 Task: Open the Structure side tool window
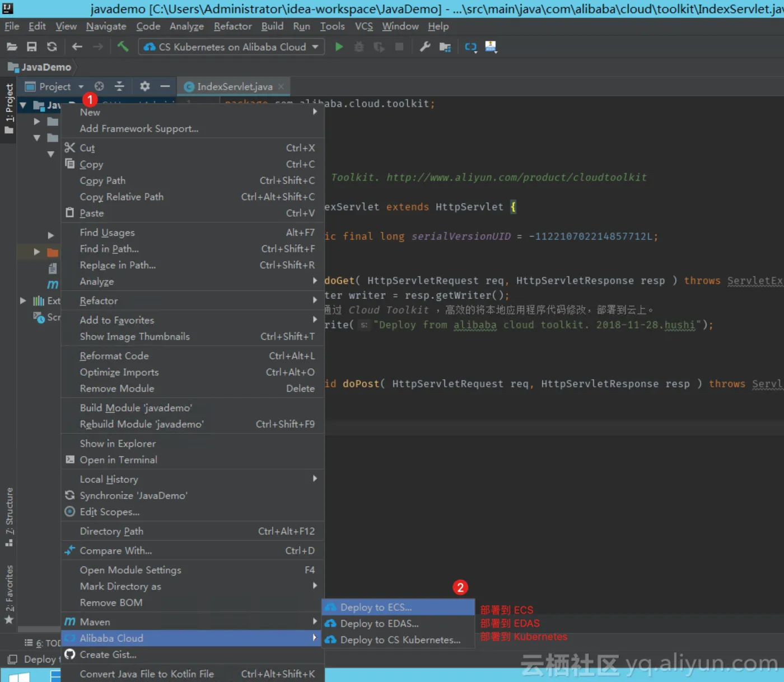9,517
